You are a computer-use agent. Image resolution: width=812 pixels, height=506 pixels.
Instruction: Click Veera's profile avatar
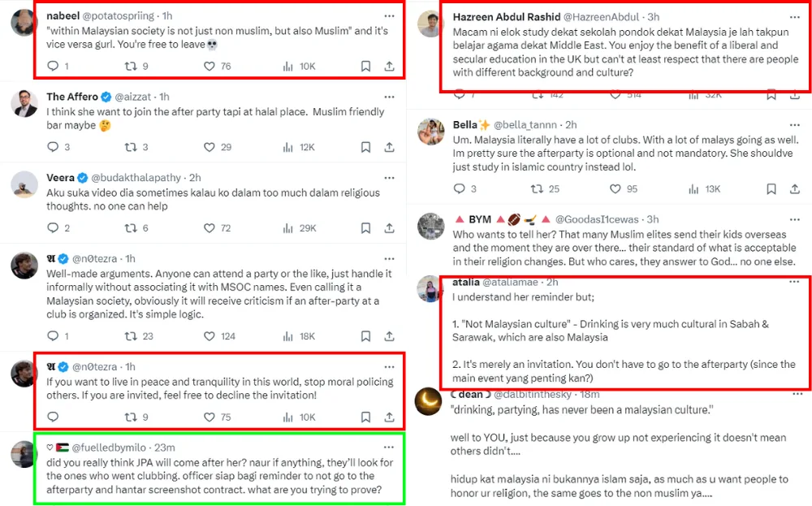click(24, 184)
